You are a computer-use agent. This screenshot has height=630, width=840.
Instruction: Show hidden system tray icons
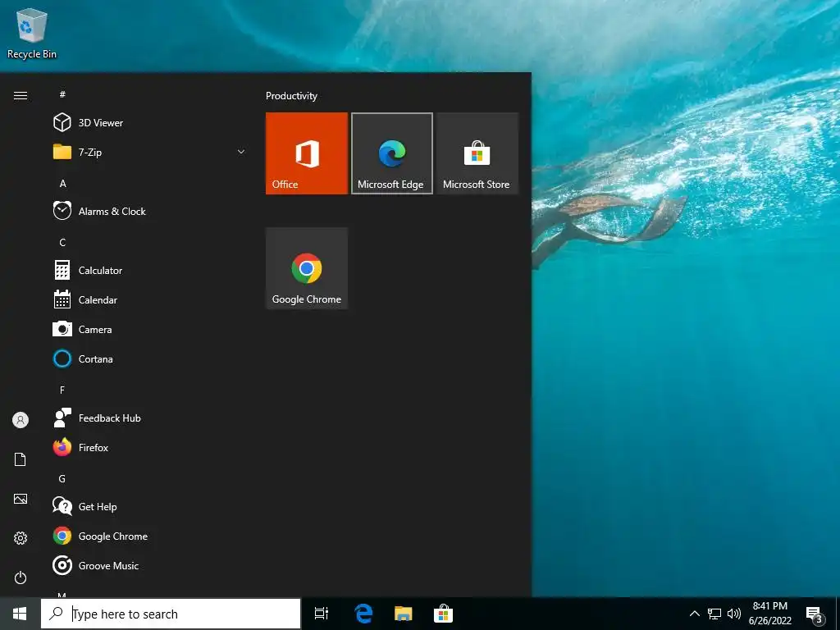click(694, 614)
